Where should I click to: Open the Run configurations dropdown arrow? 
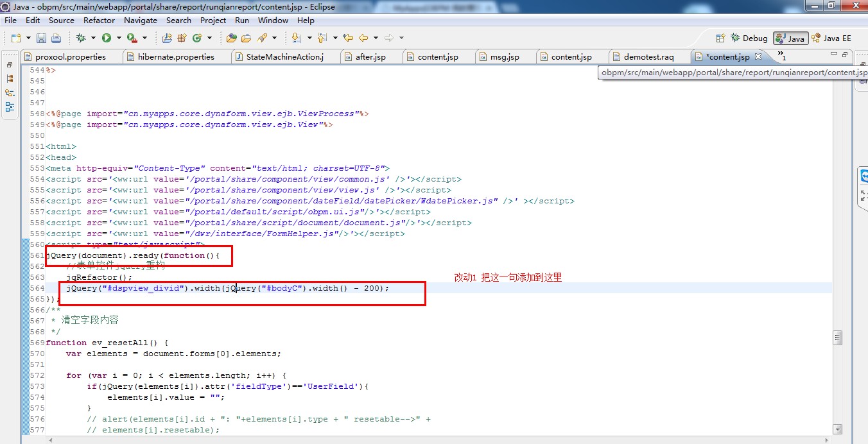119,38
